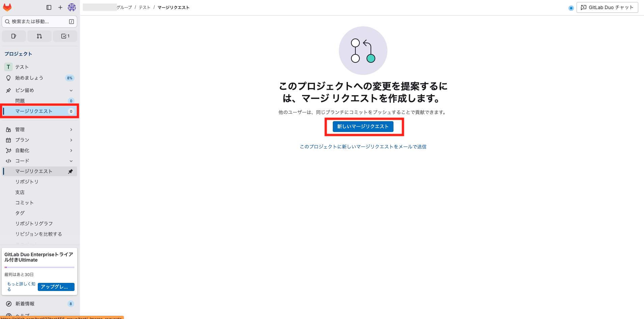Click グループ breadcrumb link
Viewport: 644px width, 319px height.
[x=124, y=7]
